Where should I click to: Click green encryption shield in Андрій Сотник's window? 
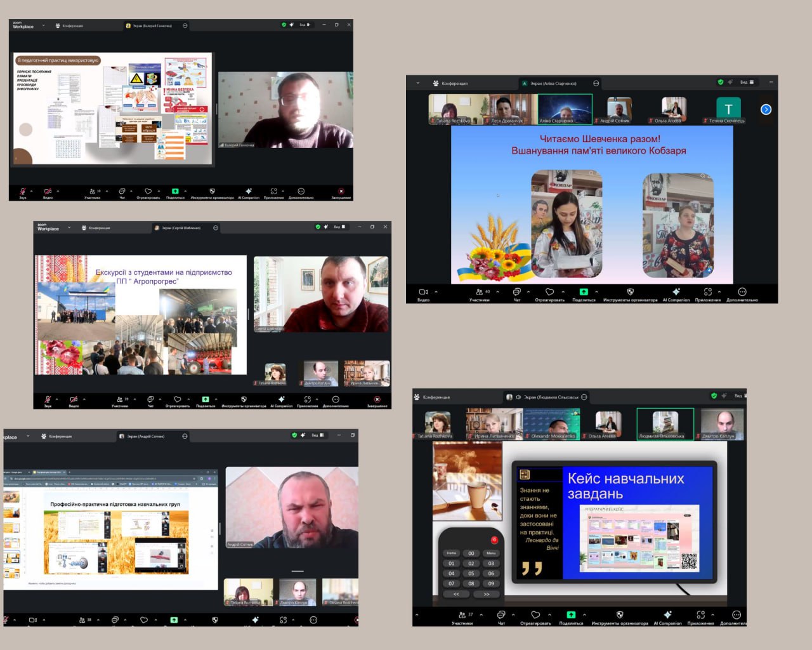click(294, 435)
